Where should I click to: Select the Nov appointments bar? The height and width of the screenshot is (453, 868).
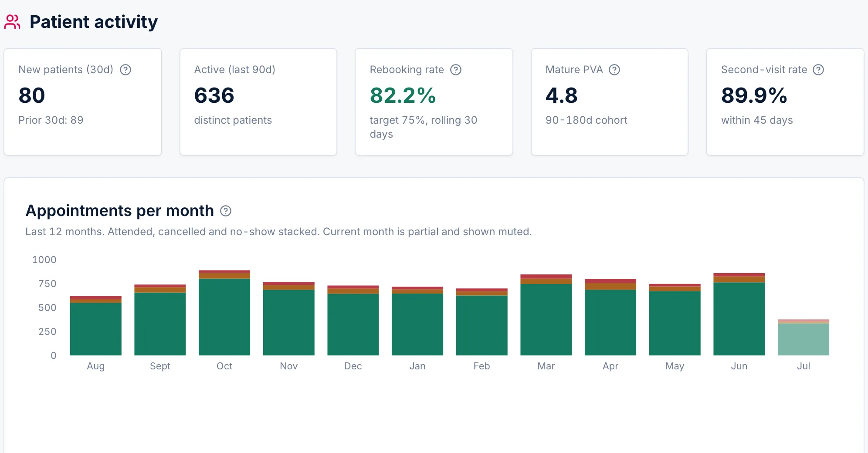pyautogui.click(x=289, y=318)
